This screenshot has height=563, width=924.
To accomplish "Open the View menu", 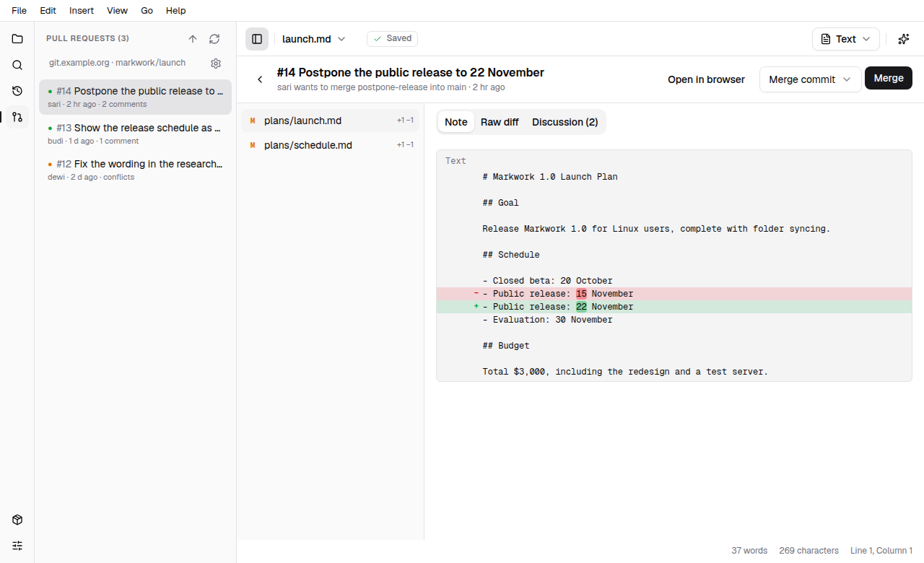I will [117, 11].
